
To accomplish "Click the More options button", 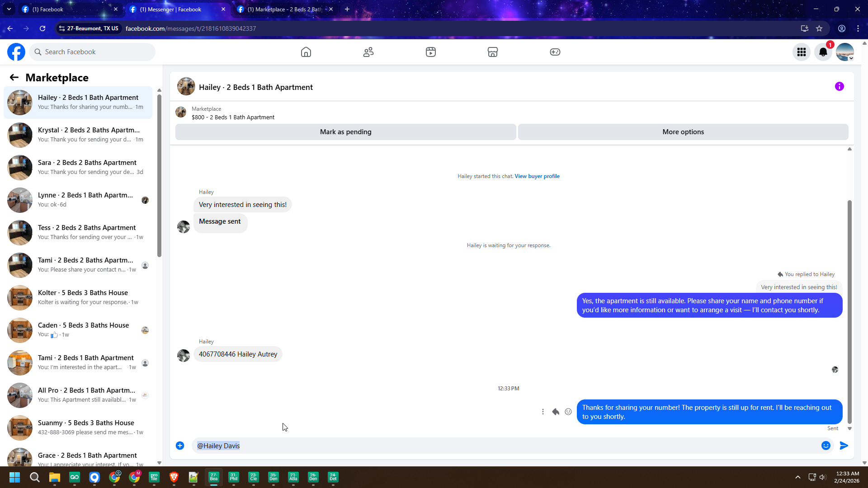I will point(683,132).
